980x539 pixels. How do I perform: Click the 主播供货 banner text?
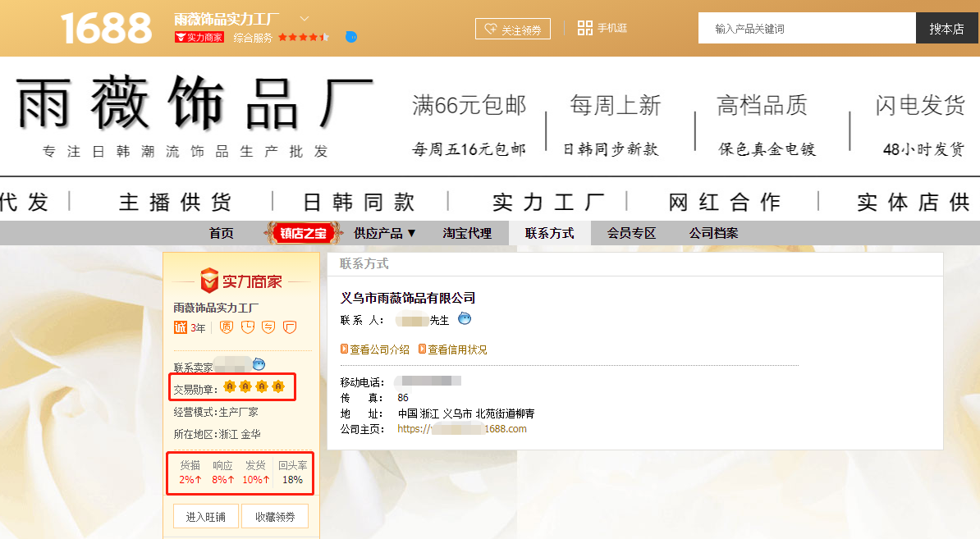(x=176, y=202)
